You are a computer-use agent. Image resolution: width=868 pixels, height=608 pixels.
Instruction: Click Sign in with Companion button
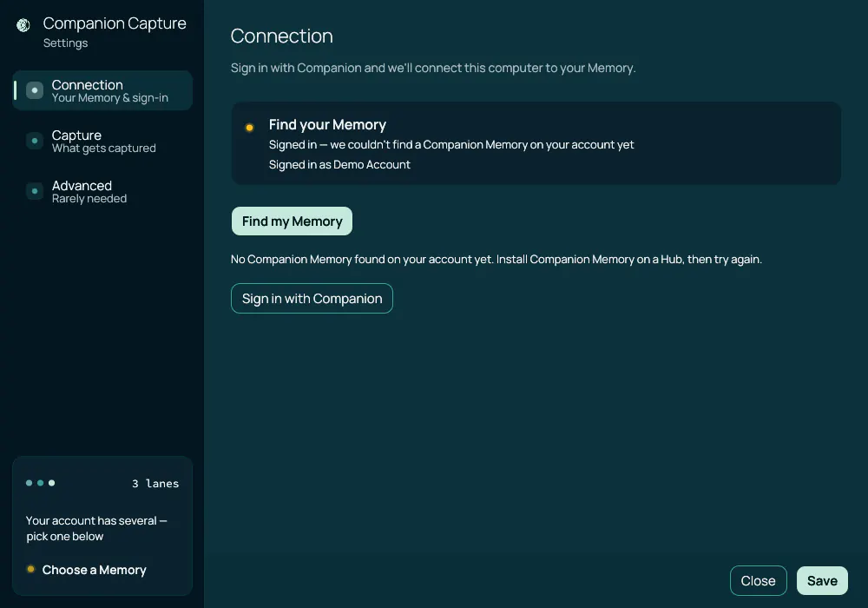[x=312, y=299]
